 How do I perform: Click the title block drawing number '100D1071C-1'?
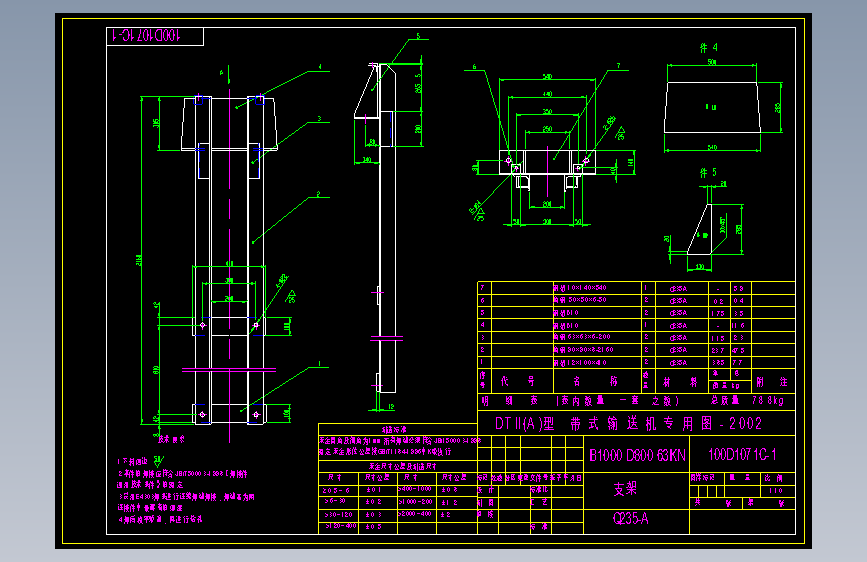click(x=742, y=455)
